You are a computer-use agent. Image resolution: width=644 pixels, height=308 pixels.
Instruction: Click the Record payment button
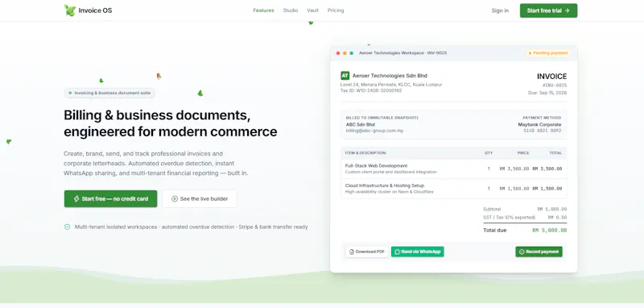click(539, 252)
